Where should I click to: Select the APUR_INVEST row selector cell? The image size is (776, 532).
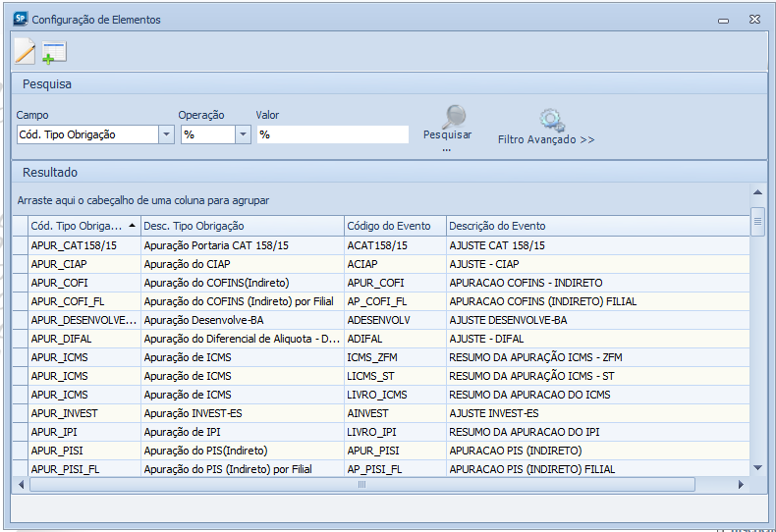click(20, 413)
